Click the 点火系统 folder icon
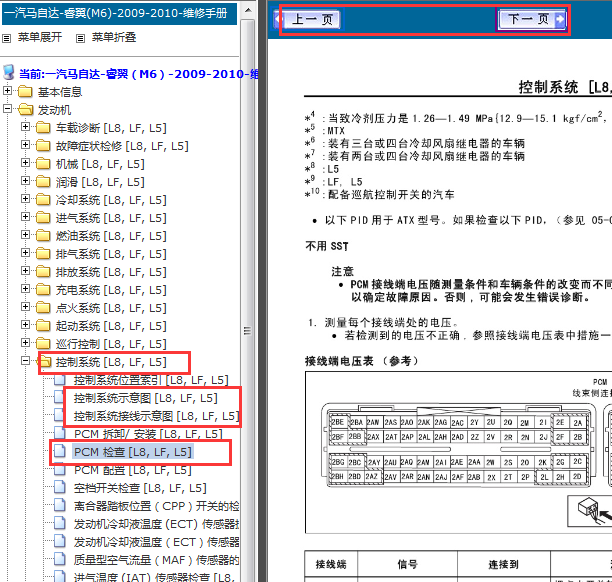This screenshot has height=582, width=612. pyautogui.click(x=43, y=308)
